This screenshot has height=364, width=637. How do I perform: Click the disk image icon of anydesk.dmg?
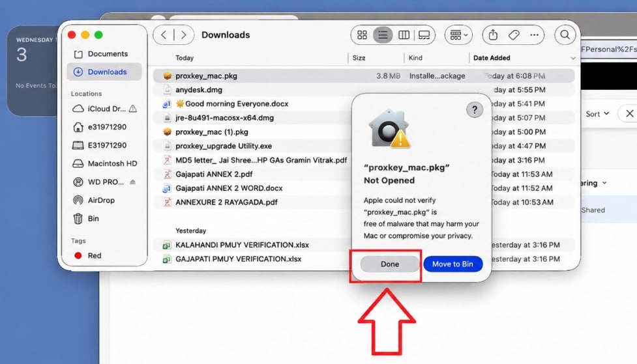(167, 90)
